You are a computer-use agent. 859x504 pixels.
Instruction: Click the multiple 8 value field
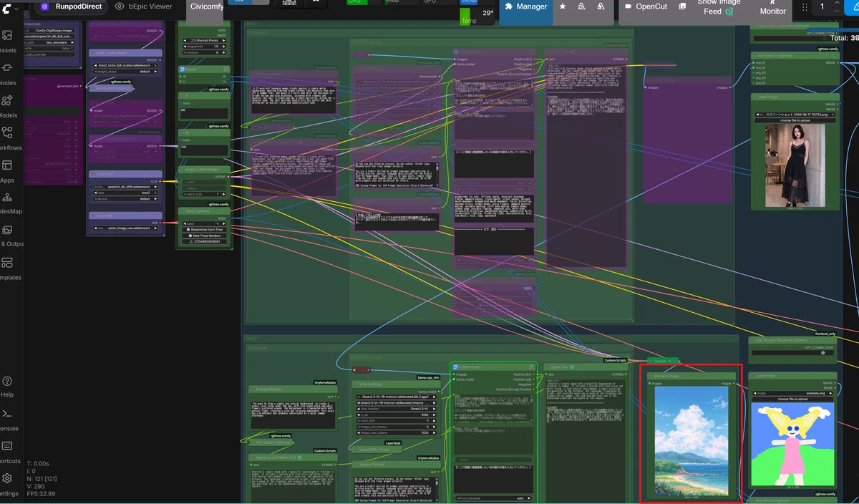click(x=205, y=52)
